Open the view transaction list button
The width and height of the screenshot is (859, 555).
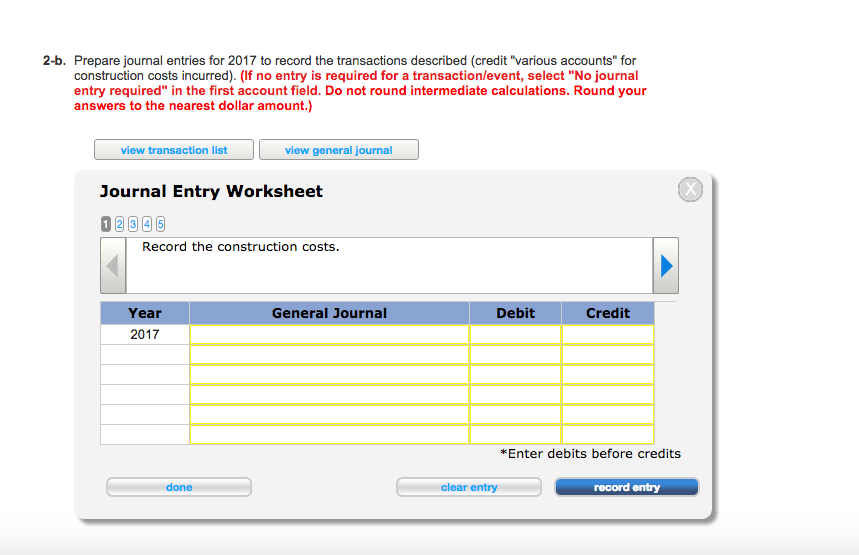[x=174, y=150]
